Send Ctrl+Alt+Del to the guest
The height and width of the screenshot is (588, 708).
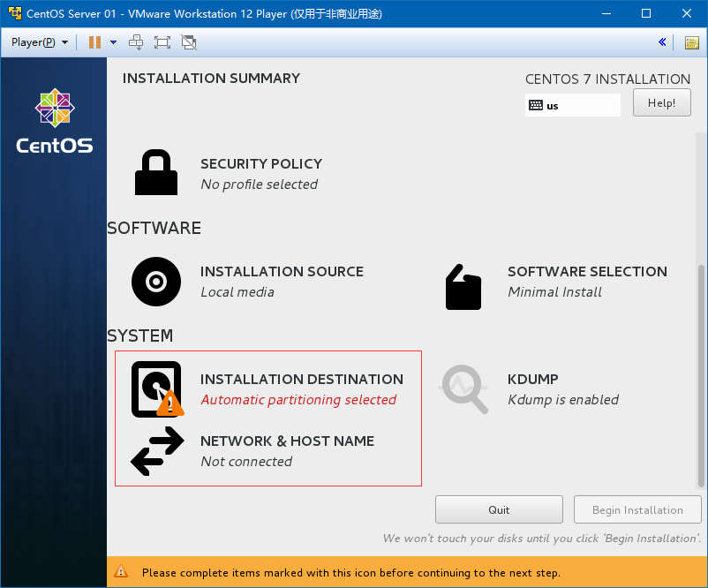coord(137,41)
